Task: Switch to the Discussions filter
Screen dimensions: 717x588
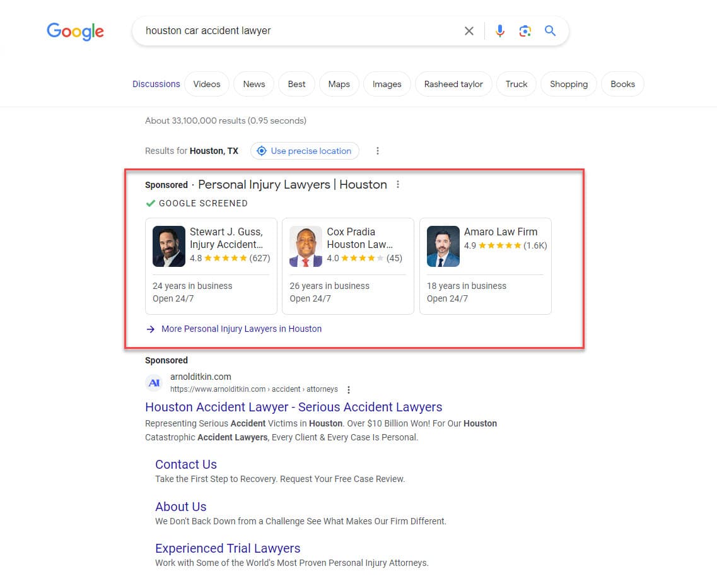Action: click(156, 84)
